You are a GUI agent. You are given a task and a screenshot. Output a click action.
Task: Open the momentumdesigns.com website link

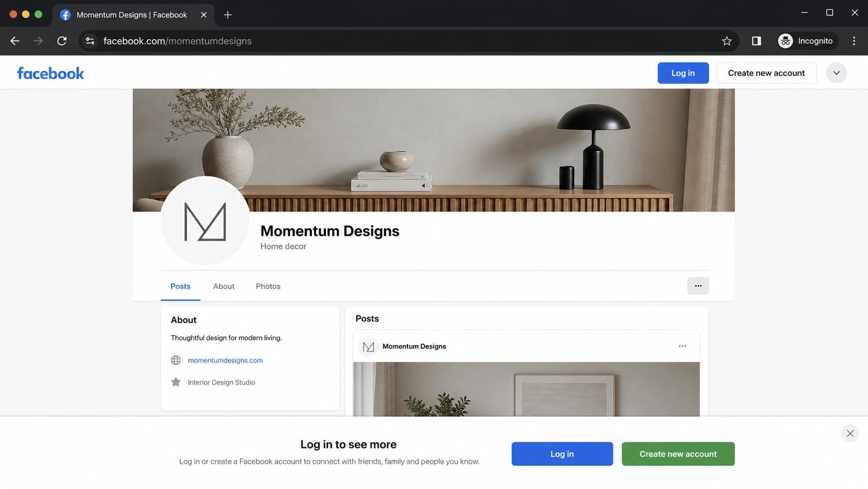coord(225,360)
